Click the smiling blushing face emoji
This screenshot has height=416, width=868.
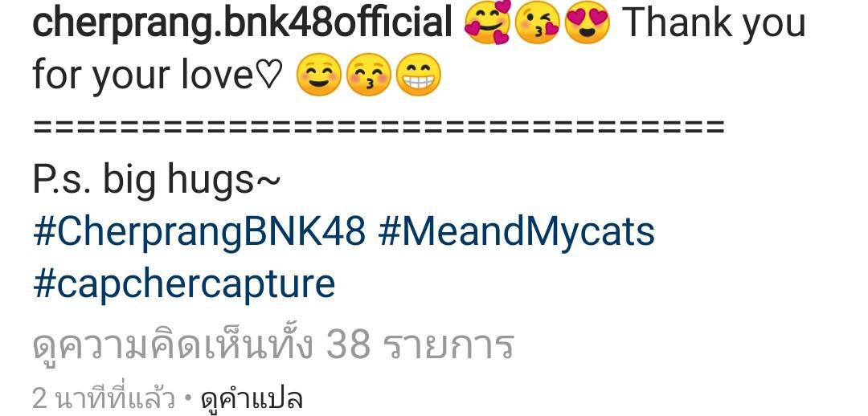[x=319, y=75]
